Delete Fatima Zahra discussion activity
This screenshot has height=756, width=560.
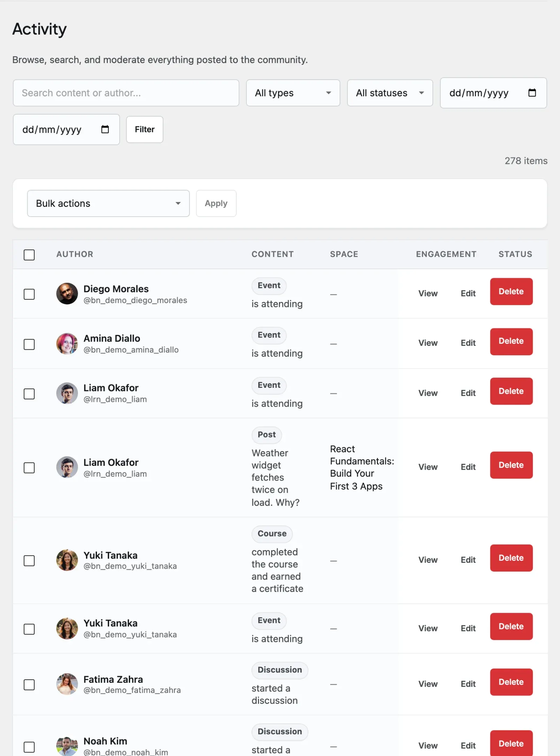pyautogui.click(x=511, y=682)
